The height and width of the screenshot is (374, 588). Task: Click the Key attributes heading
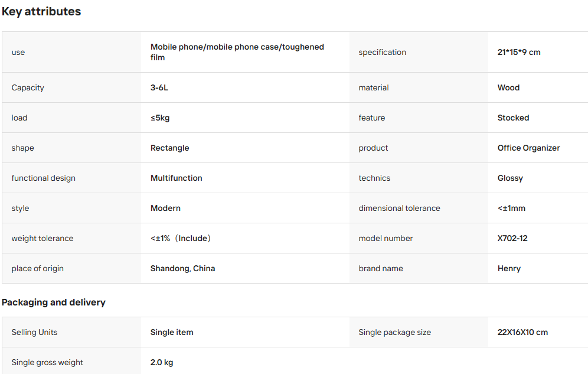point(41,12)
